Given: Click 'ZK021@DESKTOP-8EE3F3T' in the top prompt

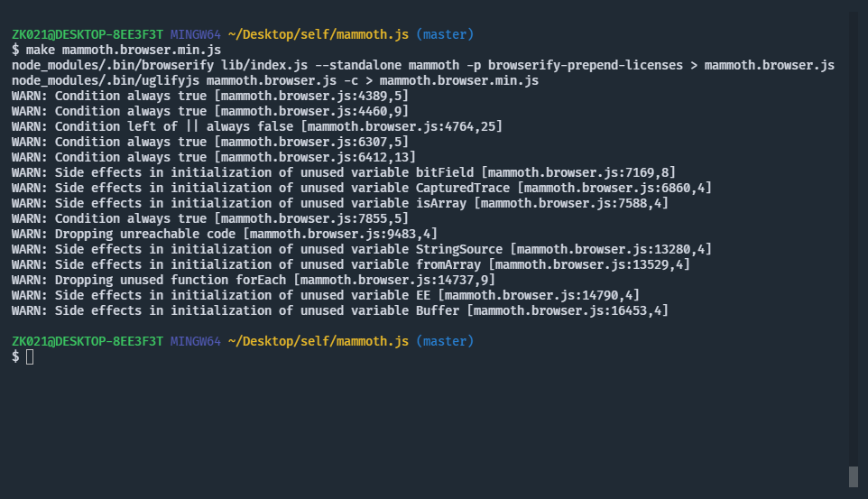Looking at the screenshot, I should (x=88, y=34).
